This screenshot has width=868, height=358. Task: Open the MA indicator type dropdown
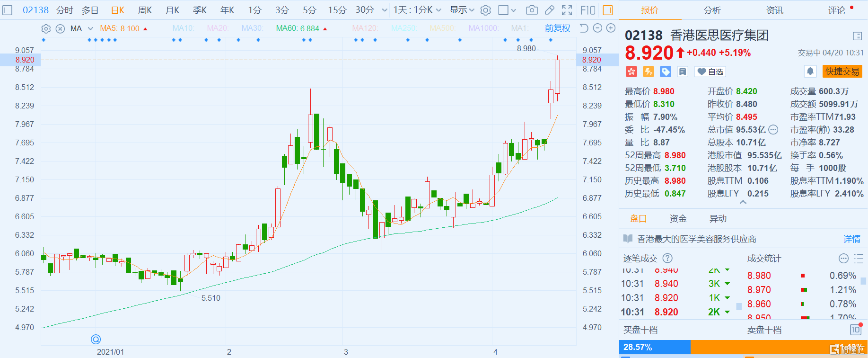90,29
